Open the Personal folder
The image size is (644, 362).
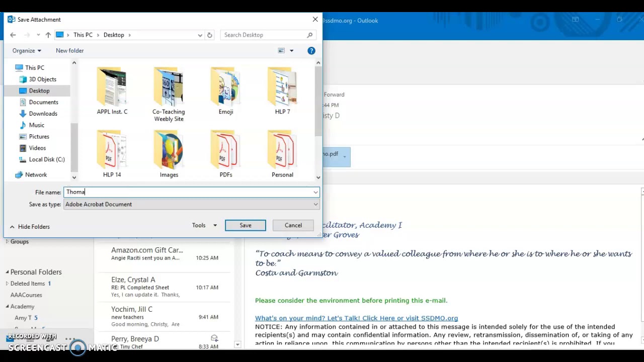coord(282,154)
